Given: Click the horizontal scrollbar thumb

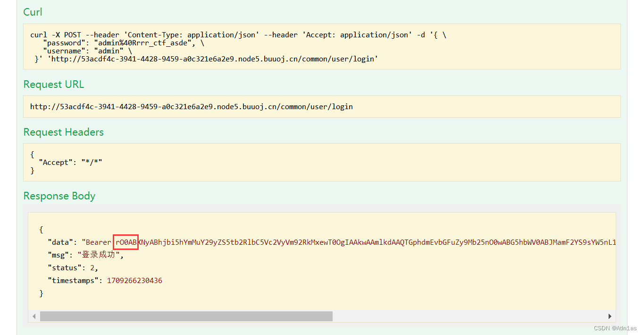Looking at the screenshot, I should pyautogui.click(x=186, y=316).
